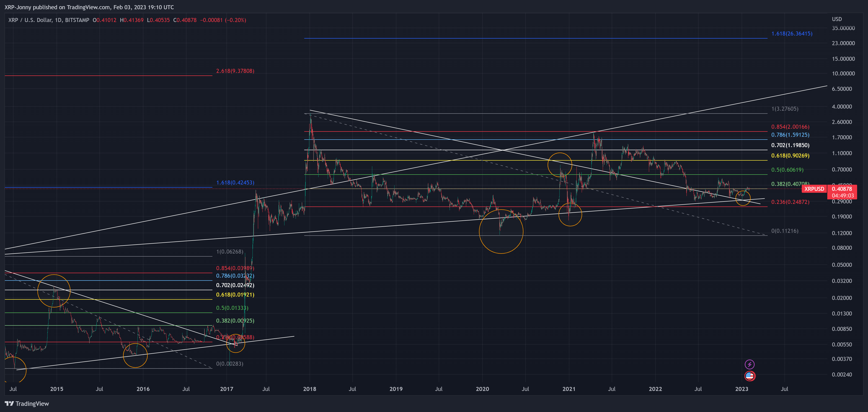Select Fib label 0.854(0.03989)

click(x=235, y=268)
